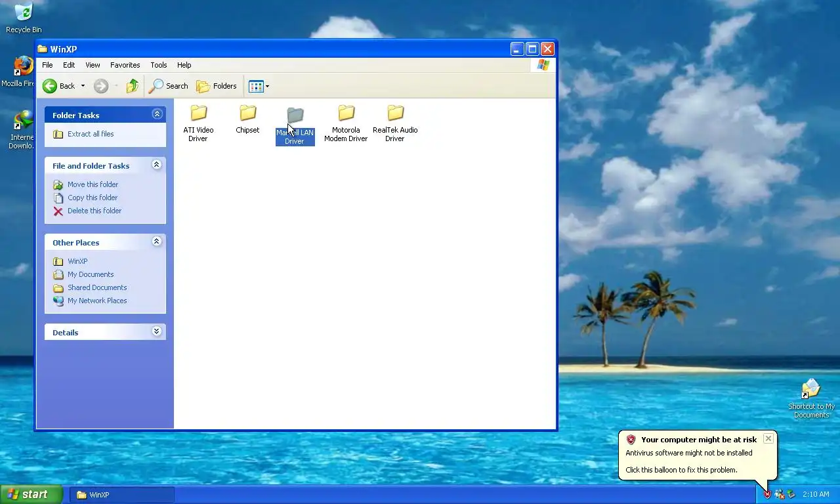Open the Help menu
Image resolution: width=840 pixels, height=504 pixels.
coord(184,65)
